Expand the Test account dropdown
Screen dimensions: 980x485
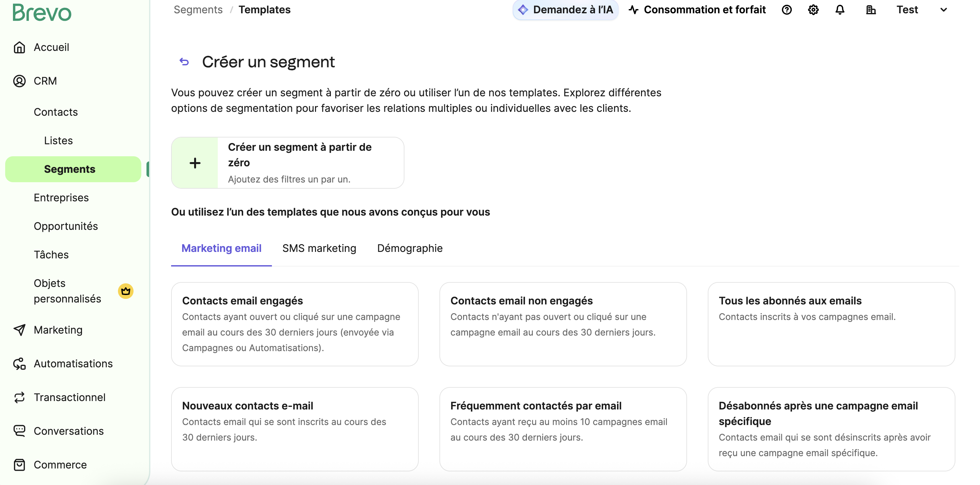click(x=943, y=9)
